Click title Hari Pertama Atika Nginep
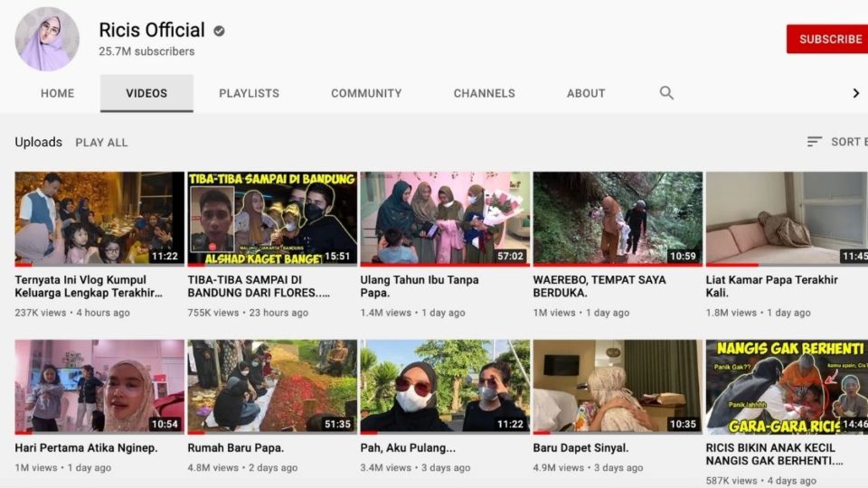 coord(87,448)
